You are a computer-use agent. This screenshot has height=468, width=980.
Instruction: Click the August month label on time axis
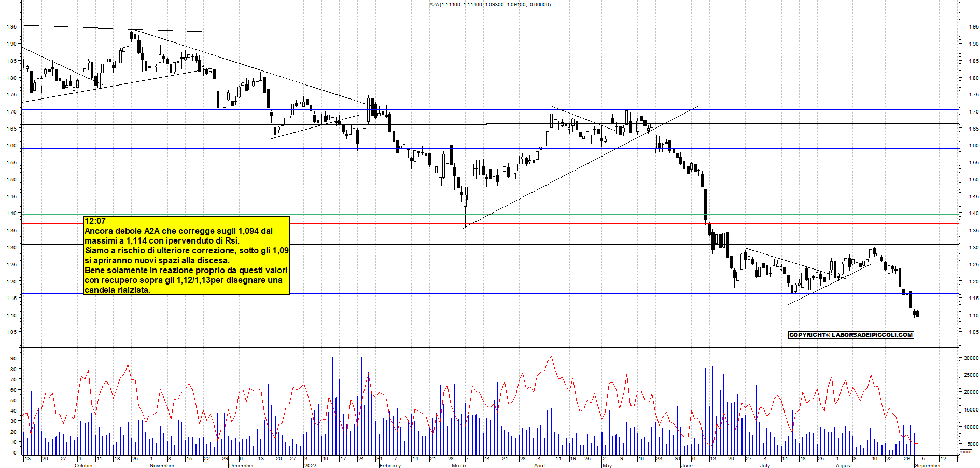click(844, 465)
